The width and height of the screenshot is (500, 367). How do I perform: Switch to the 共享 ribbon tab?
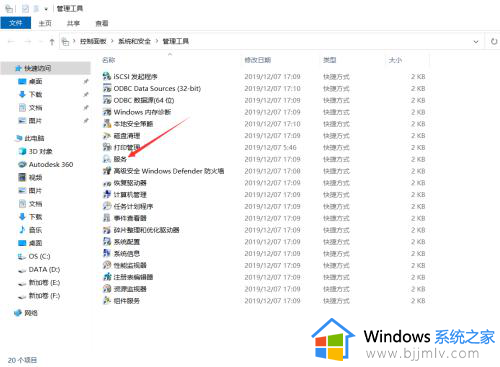[73, 23]
